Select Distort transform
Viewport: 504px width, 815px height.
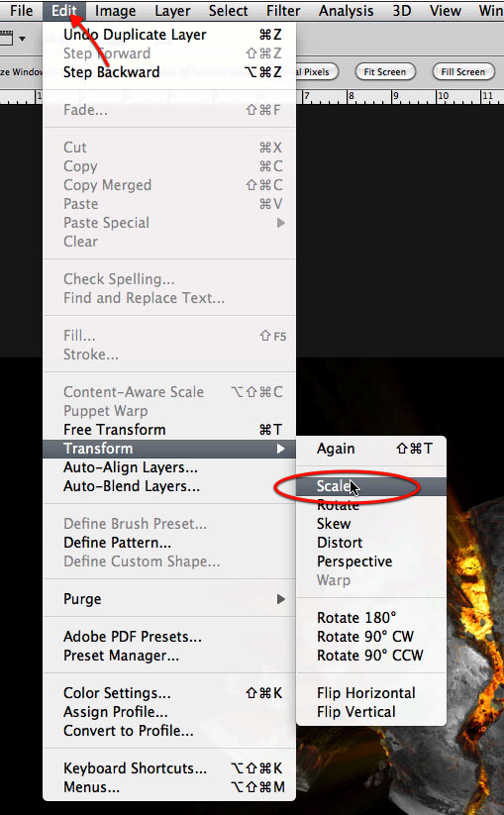[x=371, y=542]
